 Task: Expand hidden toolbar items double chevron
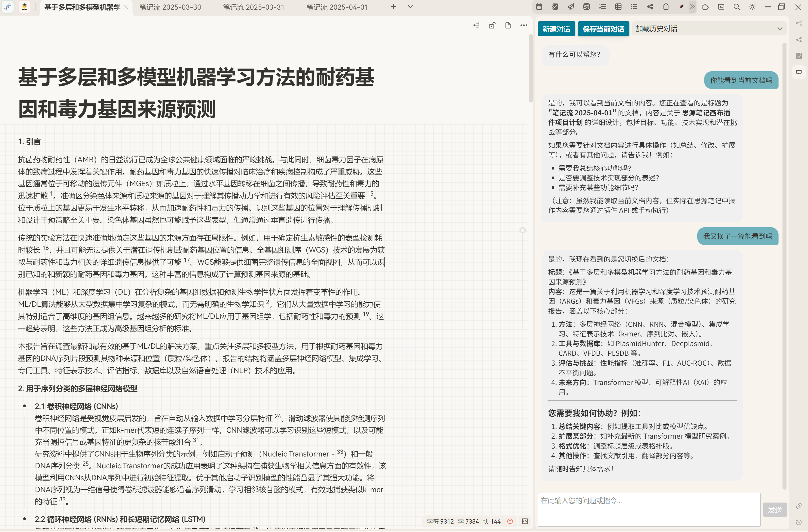(x=693, y=7)
